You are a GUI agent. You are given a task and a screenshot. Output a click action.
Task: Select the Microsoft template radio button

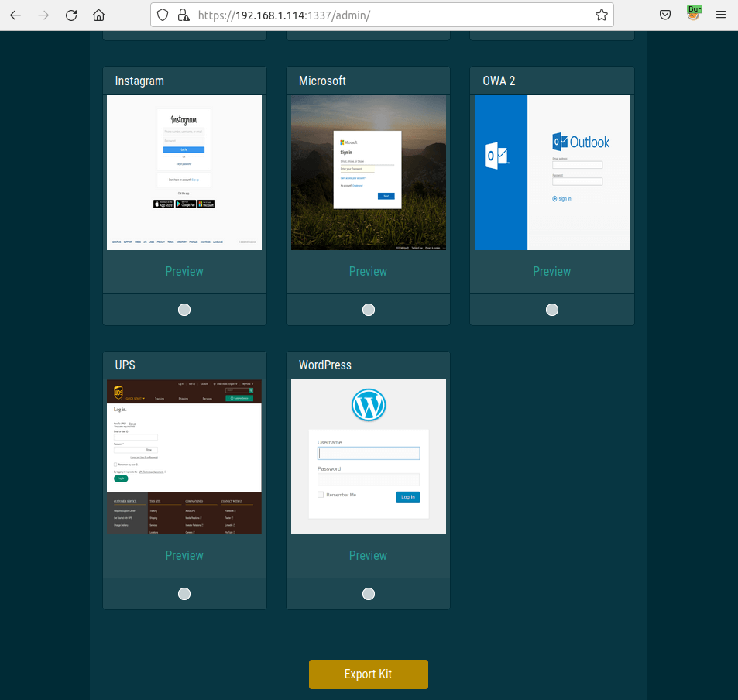tap(369, 310)
